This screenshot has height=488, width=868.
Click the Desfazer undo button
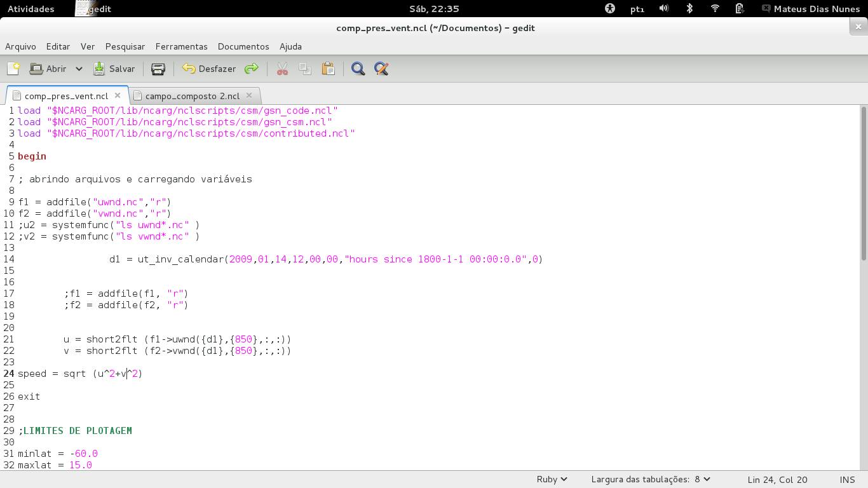point(209,69)
